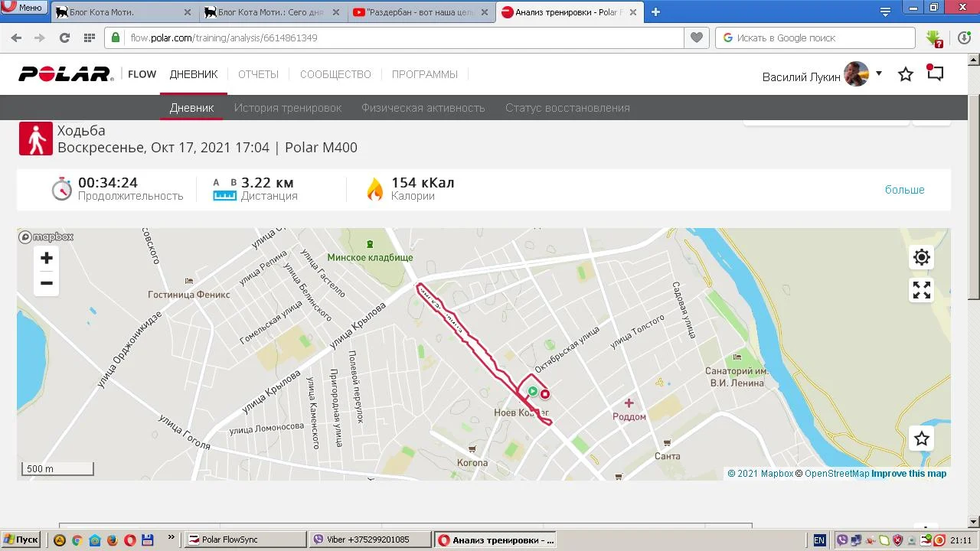Go forward in browser history
This screenshot has width=980, height=551.
point(40,37)
